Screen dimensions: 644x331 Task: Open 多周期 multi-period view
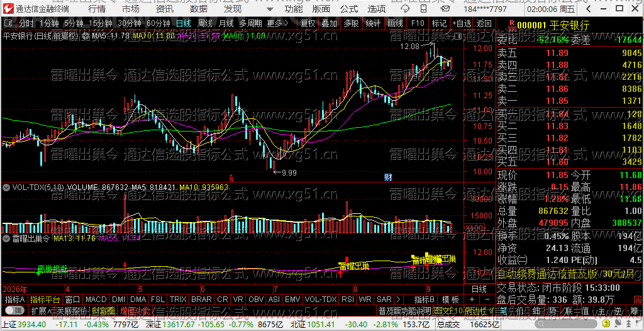250,23
